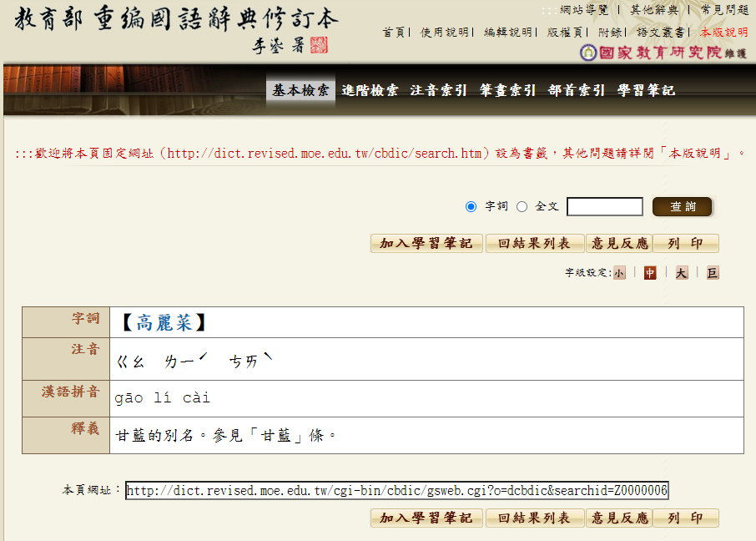Screen dimensions: 756x541
Task: Open the 編輯說明 link
Action: (508, 33)
